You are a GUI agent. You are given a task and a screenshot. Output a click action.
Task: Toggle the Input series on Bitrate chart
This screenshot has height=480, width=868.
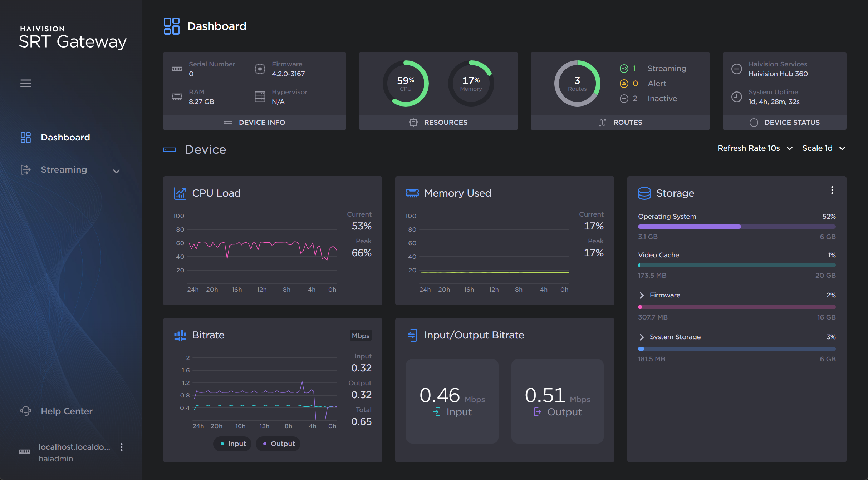coord(232,444)
